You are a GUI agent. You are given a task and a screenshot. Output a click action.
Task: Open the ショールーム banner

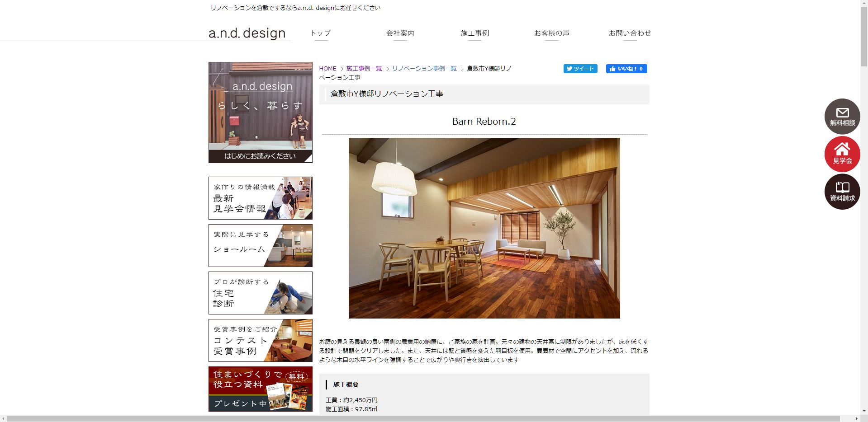pyautogui.click(x=261, y=245)
